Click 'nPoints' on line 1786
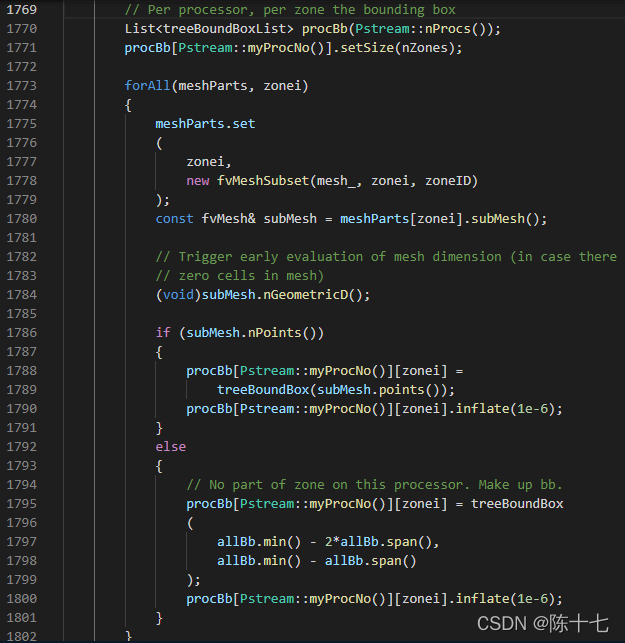The height and width of the screenshot is (643, 625). pyautogui.click(x=275, y=333)
